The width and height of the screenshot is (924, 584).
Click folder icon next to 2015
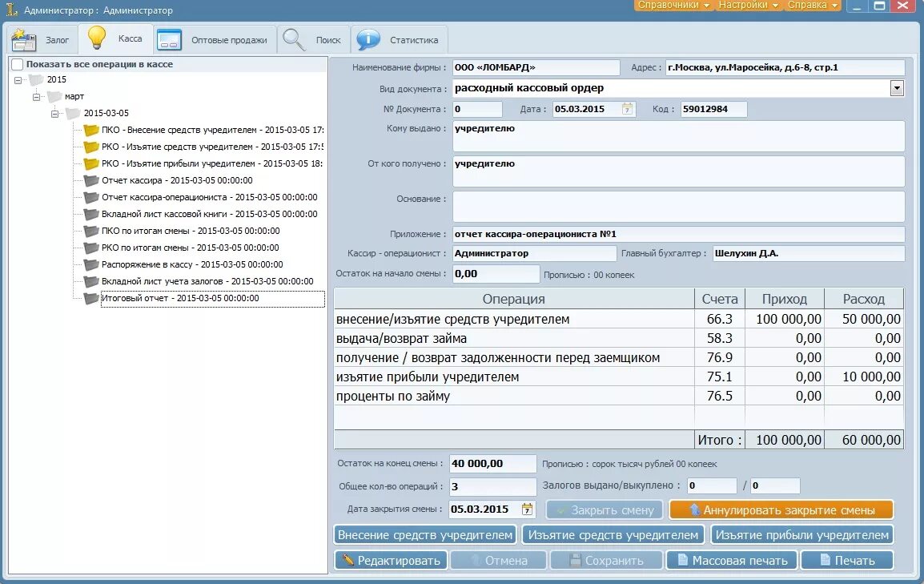click(x=37, y=79)
